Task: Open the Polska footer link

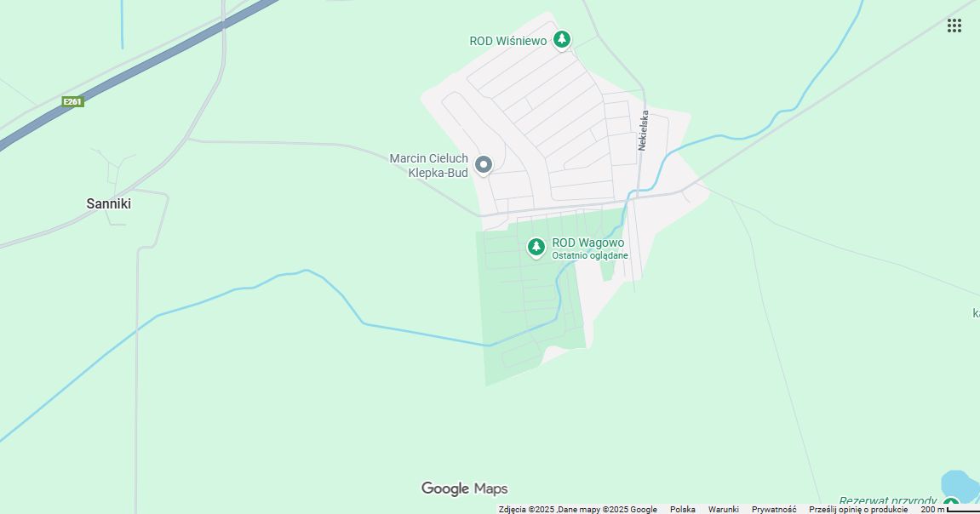Action: point(683,510)
